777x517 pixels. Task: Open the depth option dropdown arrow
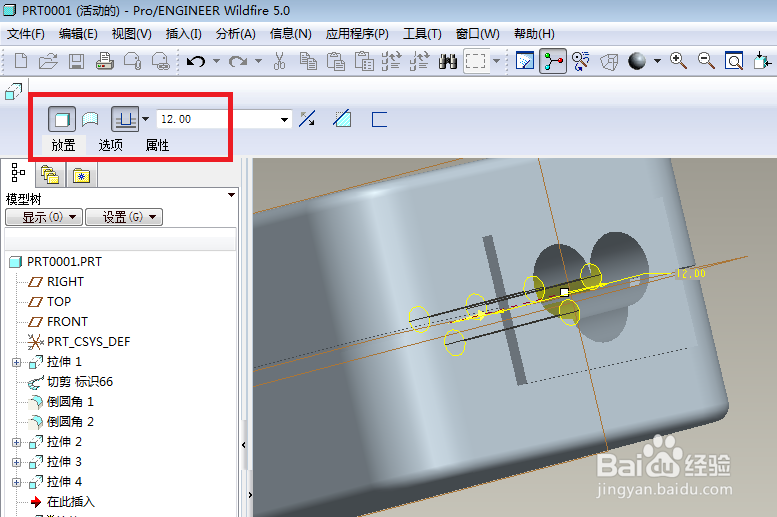point(145,119)
